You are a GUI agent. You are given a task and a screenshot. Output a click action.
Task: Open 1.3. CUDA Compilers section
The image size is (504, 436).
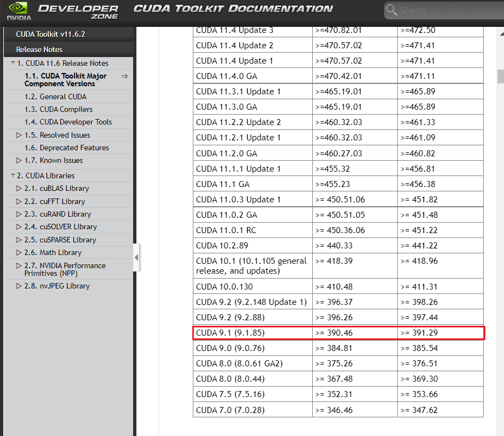[x=59, y=109]
